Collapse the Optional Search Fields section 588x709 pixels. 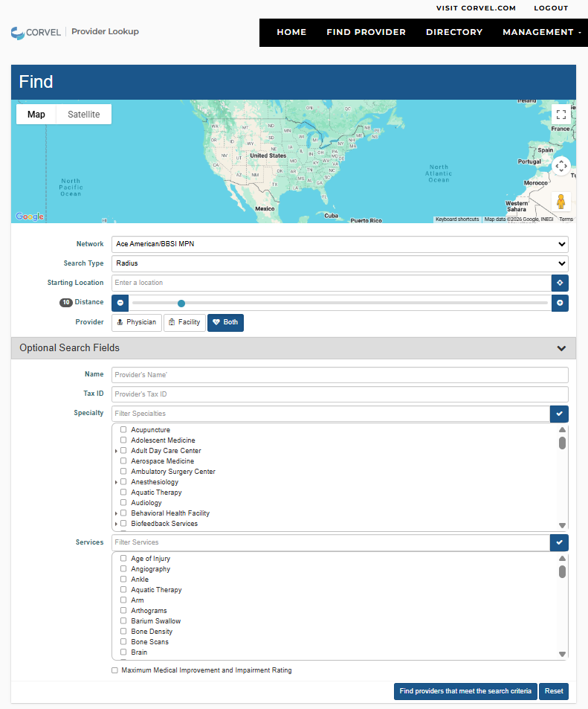561,348
